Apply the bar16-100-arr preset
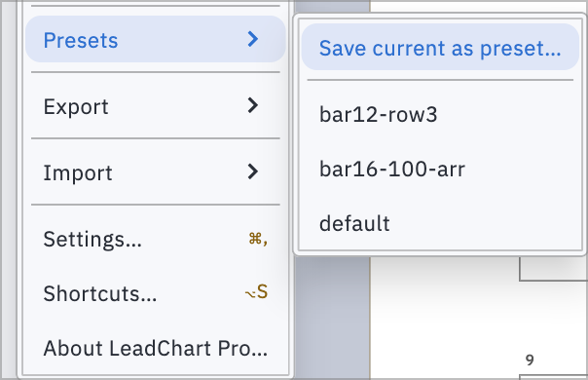This screenshot has width=588, height=380. tap(440, 169)
